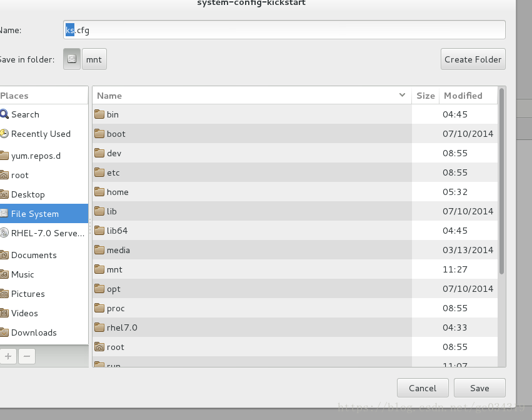
Task: Click the lib folder icon
Action: [99, 211]
